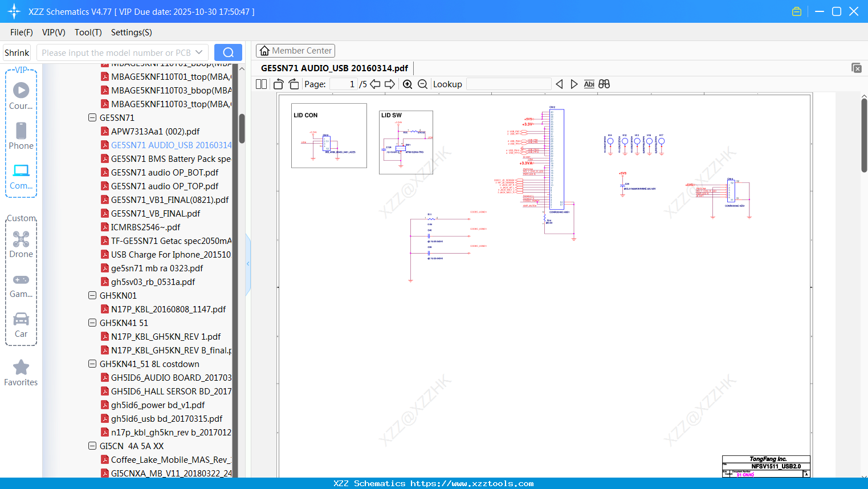Viewport: 868px width, 489px height.
Task: Toggle the two-page split view
Action: pyautogui.click(x=262, y=84)
